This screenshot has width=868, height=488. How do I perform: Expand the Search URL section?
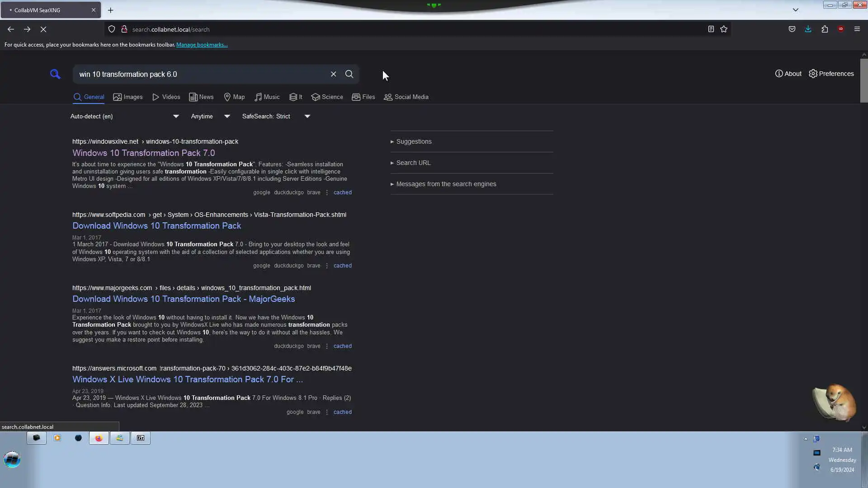click(x=413, y=163)
